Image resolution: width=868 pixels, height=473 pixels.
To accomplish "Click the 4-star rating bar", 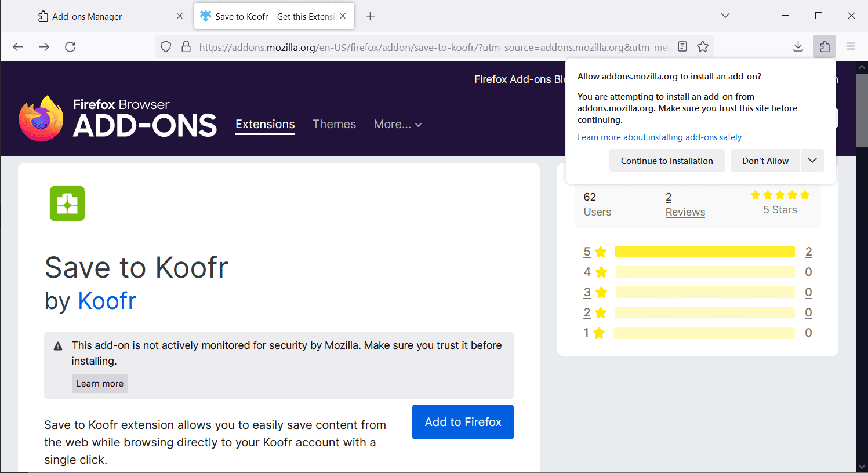I will pyautogui.click(x=705, y=272).
